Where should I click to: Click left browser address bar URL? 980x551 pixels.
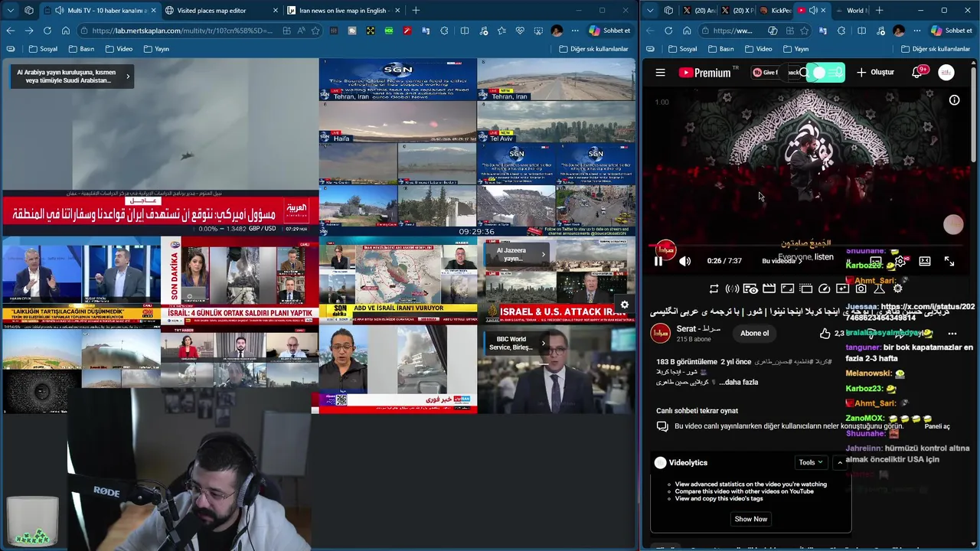(181, 31)
